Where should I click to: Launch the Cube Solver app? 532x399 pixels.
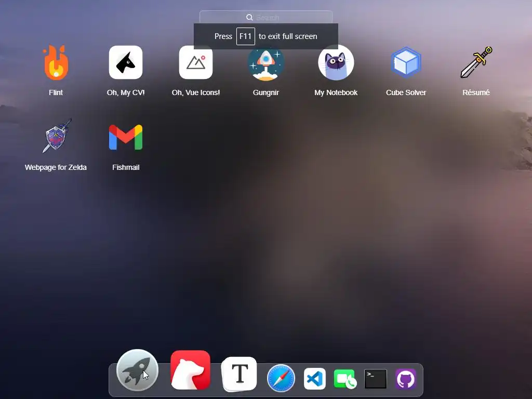point(406,62)
